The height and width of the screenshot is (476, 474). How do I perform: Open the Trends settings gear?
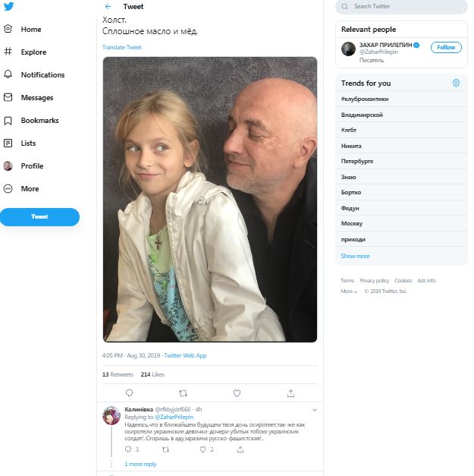[456, 83]
